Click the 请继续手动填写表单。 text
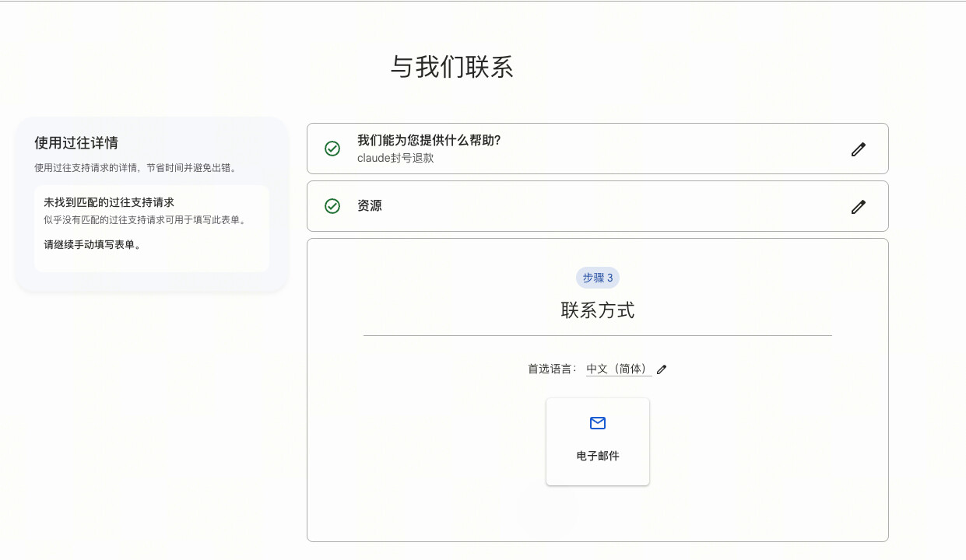966x560 pixels. (x=93, y=244)
